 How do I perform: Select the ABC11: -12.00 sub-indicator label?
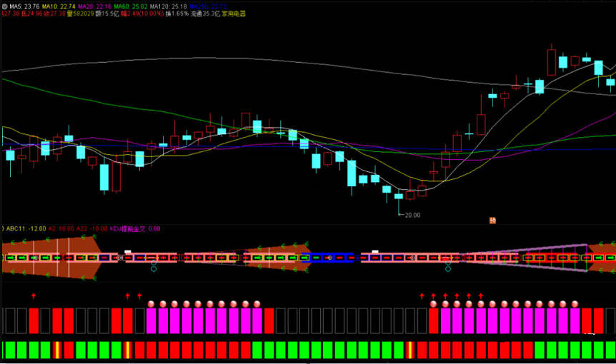(x=26, y=228)
